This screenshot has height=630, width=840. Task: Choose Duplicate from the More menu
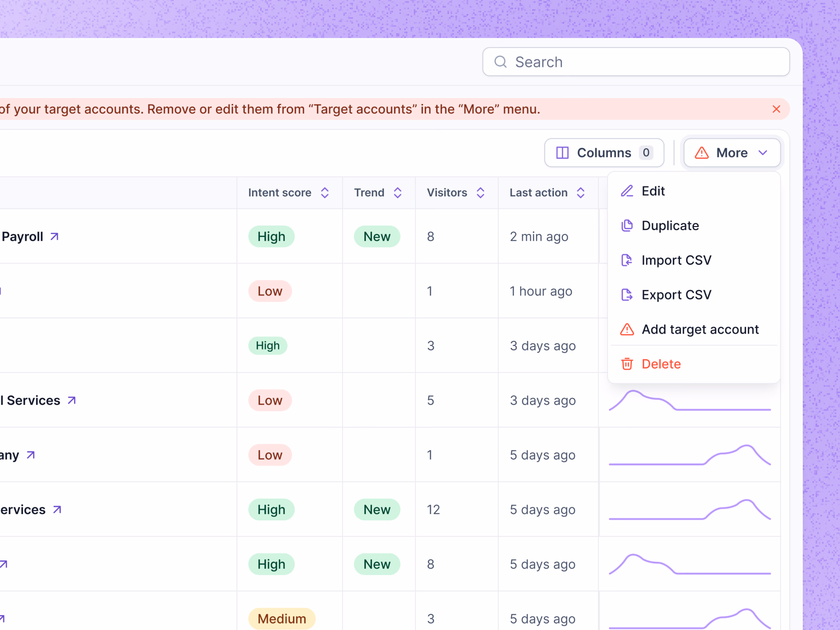point(694,226)
